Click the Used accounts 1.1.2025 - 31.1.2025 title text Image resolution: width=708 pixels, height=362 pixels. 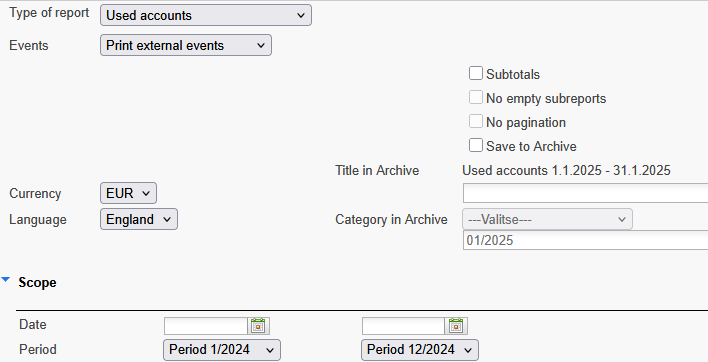tap(566, 170)
